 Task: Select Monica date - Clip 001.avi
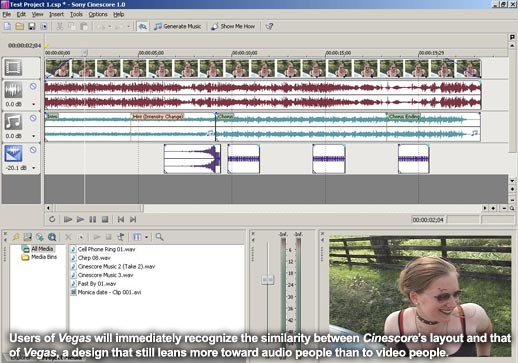coord(106,292)
